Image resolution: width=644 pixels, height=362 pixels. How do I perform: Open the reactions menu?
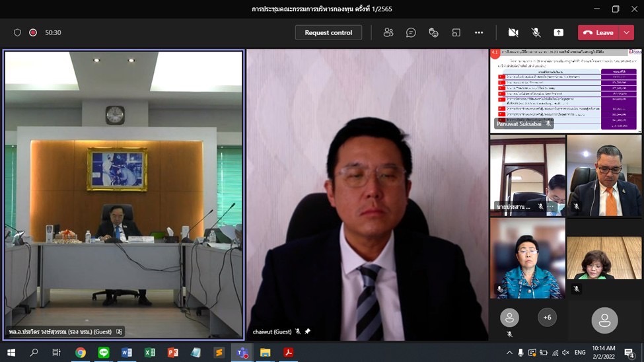[x=433, y=32]
